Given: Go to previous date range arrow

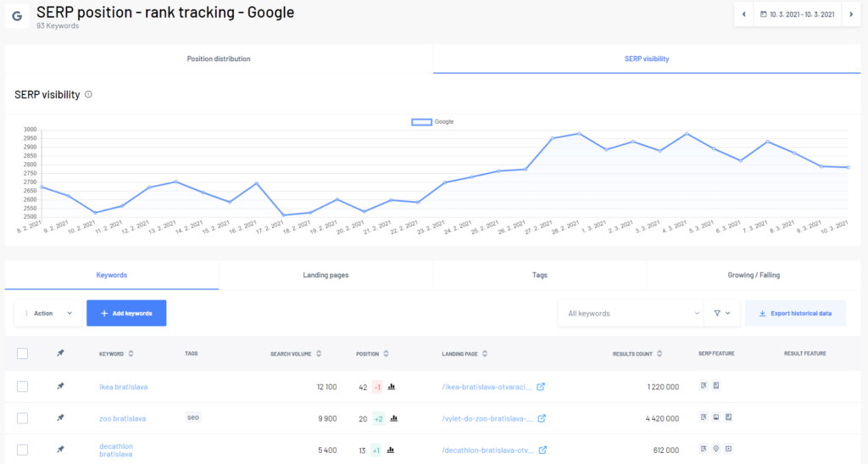Looking at the screenshot, I should coord(743,14).
